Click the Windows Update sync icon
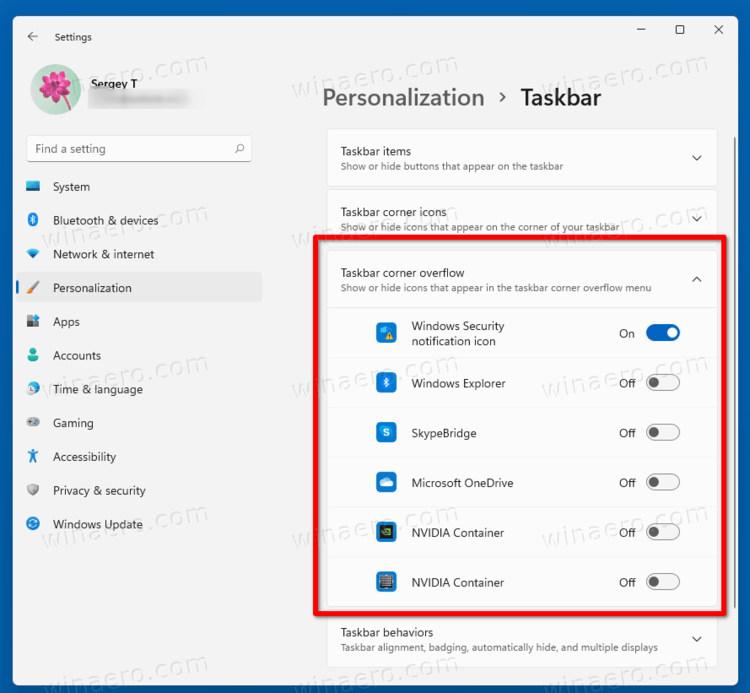 click(33, 524)
